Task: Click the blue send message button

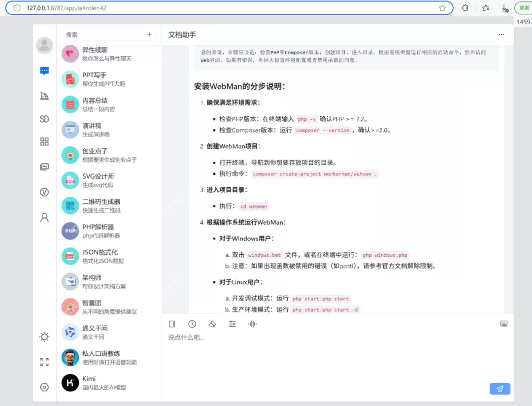Action: point(500,389)
